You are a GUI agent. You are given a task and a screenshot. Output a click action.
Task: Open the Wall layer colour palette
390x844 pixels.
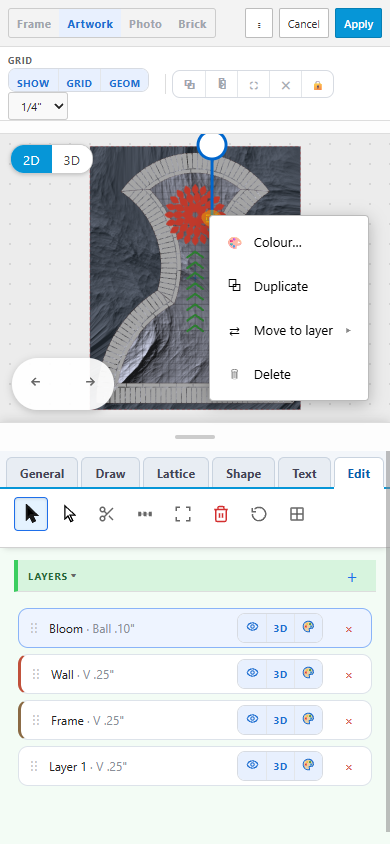tap(308, 674)
